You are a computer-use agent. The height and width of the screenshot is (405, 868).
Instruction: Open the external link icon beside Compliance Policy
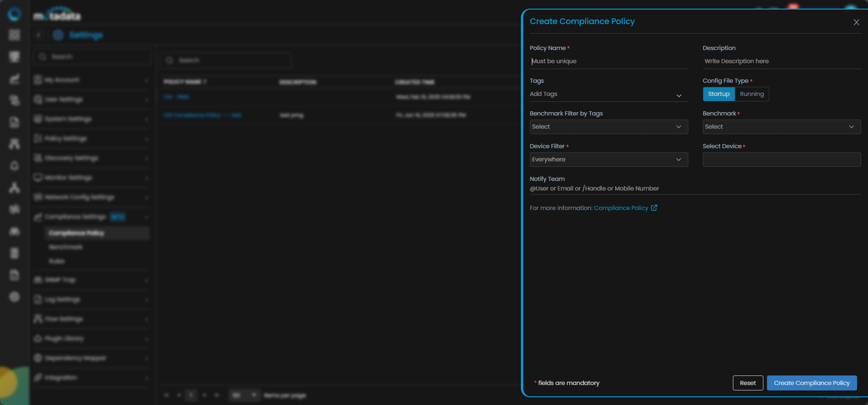tap(654, 208)
